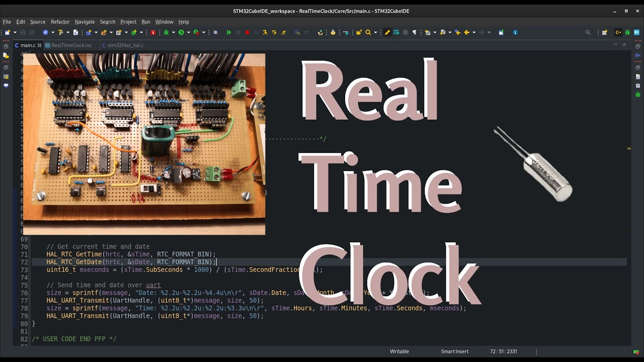
Task: Click the Step Return arrow icon
Action: point(283,32)
